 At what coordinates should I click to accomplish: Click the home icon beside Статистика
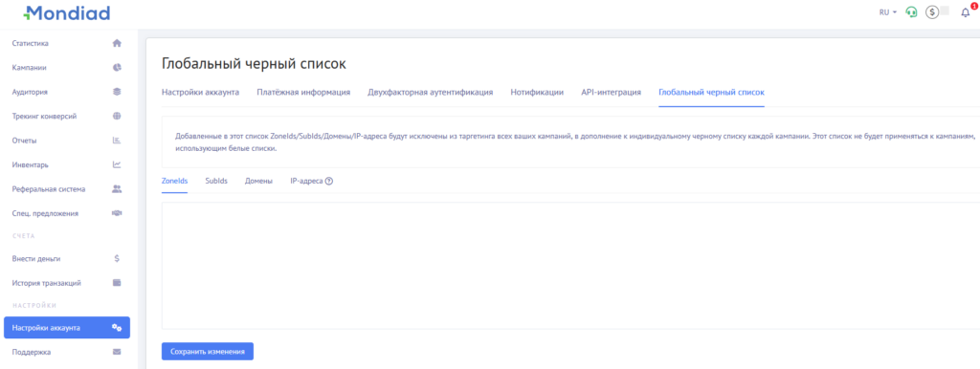tap(116, 43)
